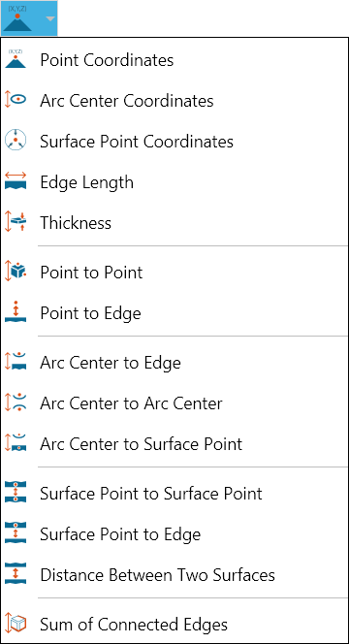Collapse the measure tool dropdown arrow
The height and width of the screenshot is (644, 349).
point(49,18)
